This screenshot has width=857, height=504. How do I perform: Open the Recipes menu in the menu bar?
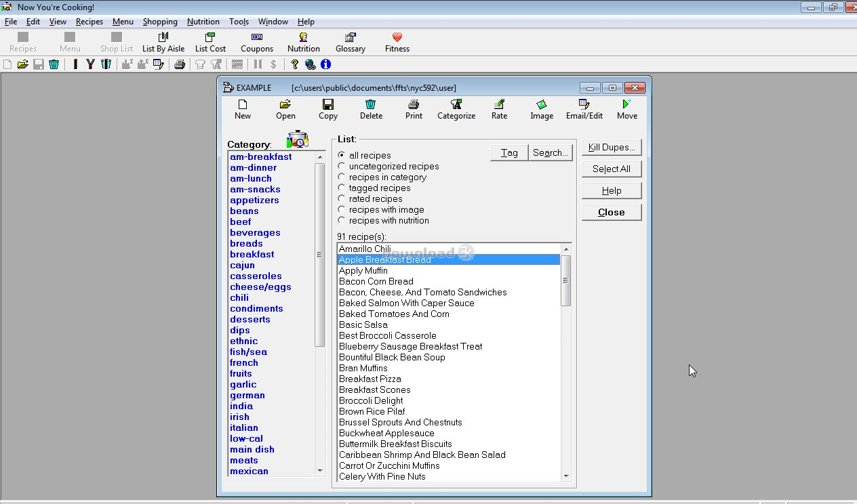click(89, 22)
